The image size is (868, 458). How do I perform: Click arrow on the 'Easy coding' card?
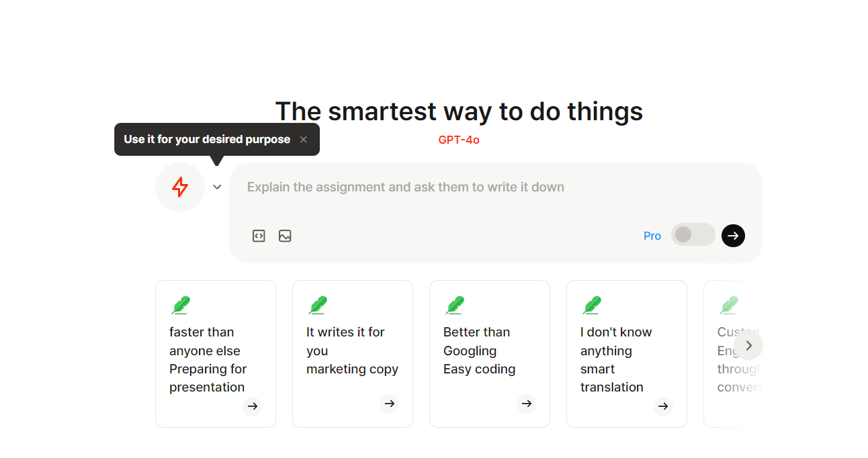pyautogui.click(x=526, y=404)
